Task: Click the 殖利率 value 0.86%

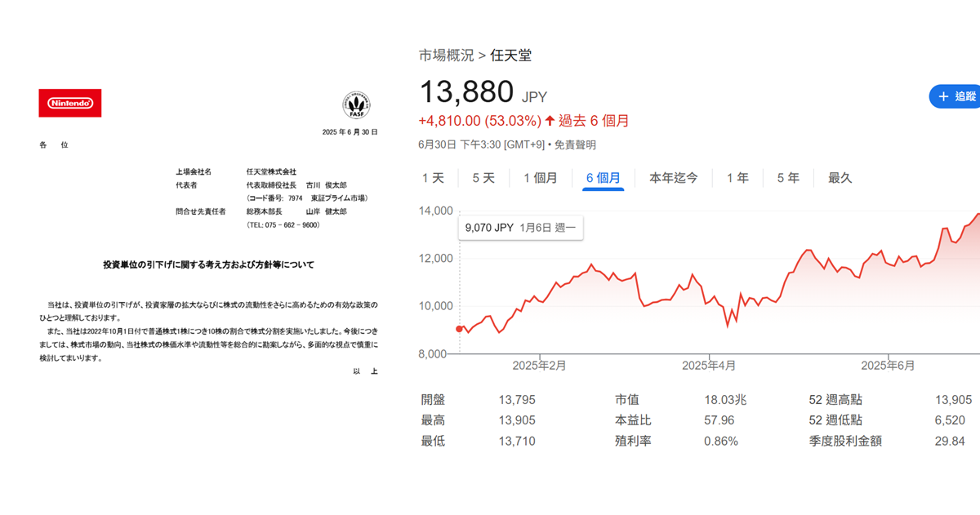Action: pos(721,441)
